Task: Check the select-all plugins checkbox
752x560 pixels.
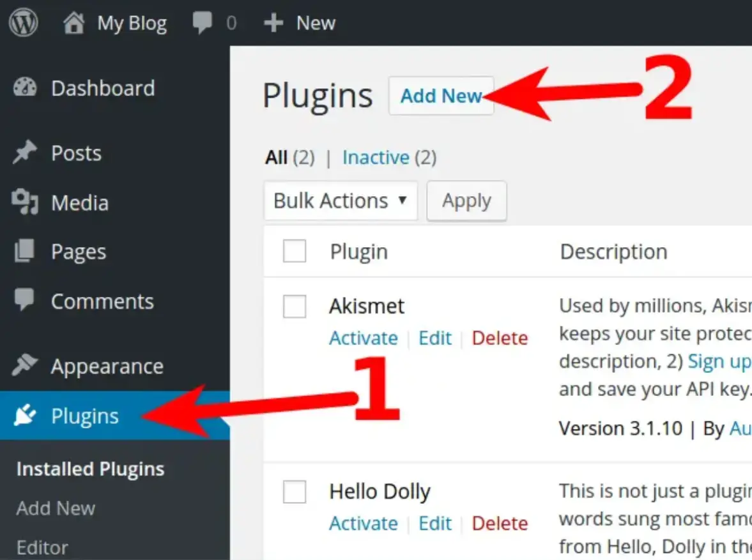Action: [294, 251]
